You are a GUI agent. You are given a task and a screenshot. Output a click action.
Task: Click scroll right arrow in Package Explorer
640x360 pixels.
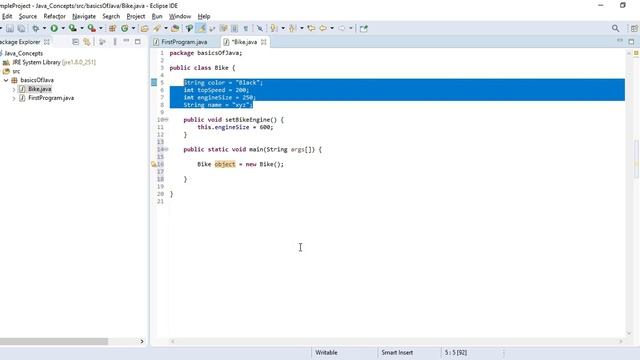point(142,341)
